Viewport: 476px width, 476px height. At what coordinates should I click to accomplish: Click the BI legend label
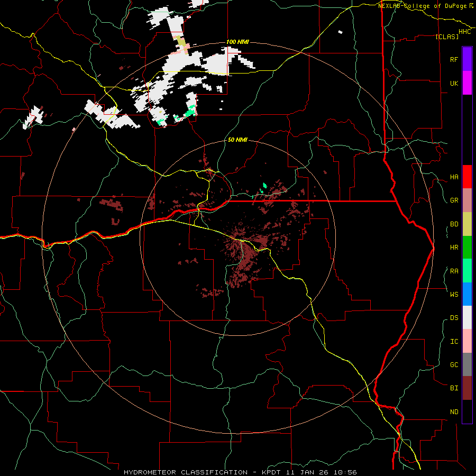click(454, 388)
